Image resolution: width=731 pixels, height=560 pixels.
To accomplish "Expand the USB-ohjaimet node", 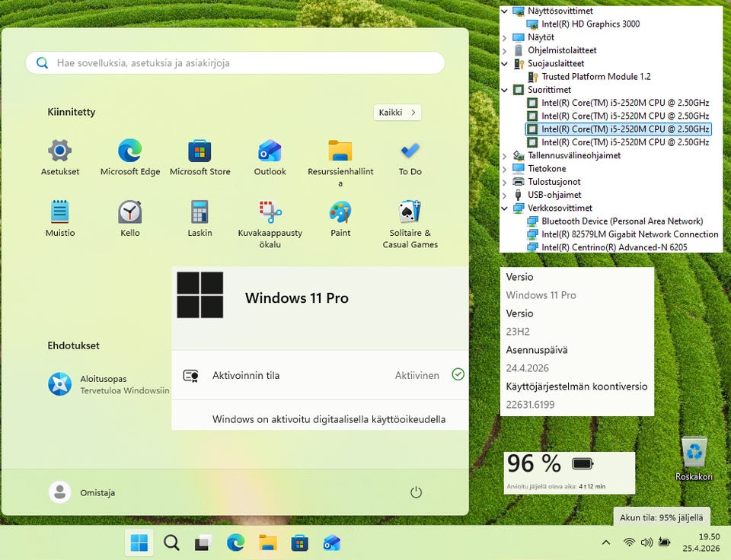I will click(x=504, y=196).
